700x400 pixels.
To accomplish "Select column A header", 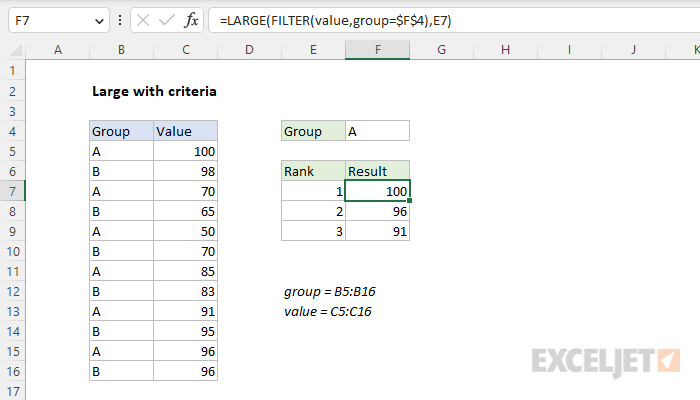I will point(58,50).
